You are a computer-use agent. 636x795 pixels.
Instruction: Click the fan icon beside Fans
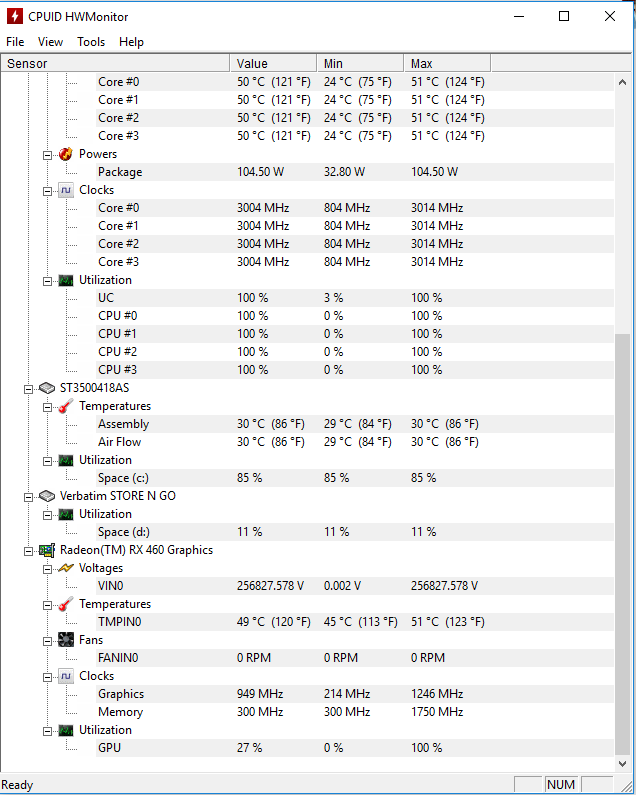(65, 640)
